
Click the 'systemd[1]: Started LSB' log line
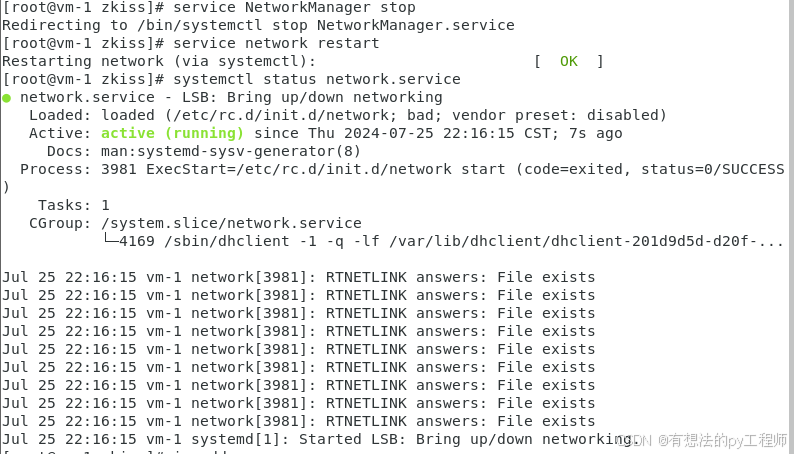(x=319, y=439)
